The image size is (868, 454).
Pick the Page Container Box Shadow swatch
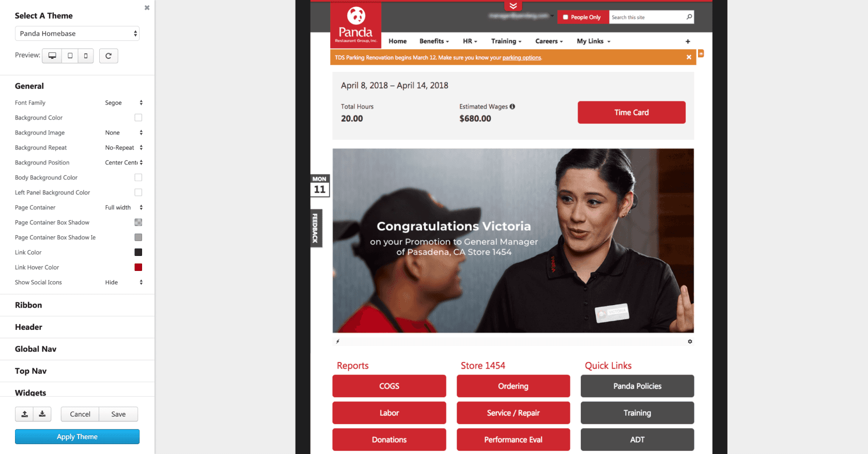(x=138, y=223)
